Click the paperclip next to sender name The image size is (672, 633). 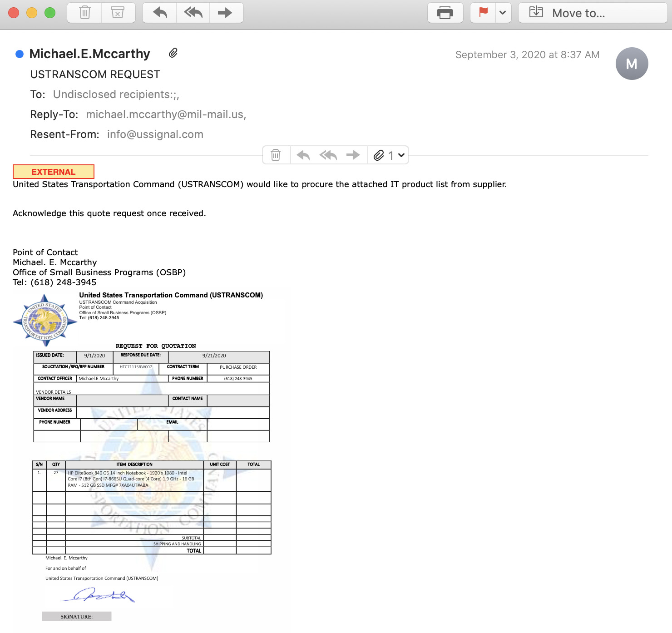(x=173, y=53)
